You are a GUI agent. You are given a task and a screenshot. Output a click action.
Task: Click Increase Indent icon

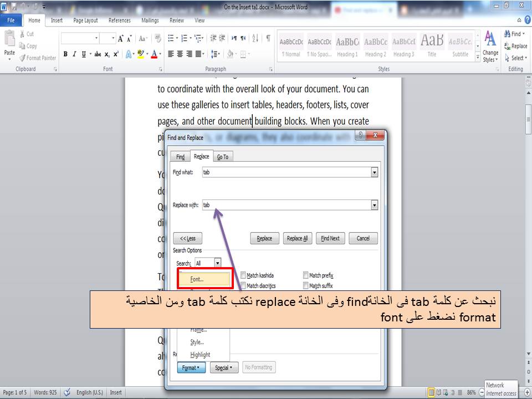click(x=222, y=38)
